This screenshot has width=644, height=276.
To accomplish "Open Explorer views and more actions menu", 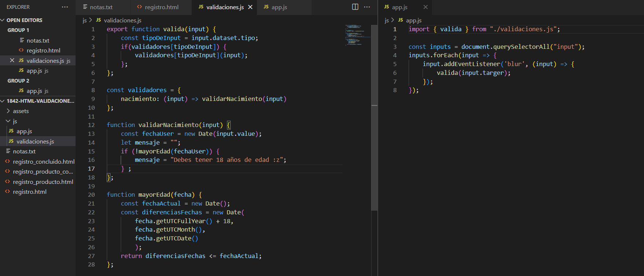I will [x=65, y=7].
